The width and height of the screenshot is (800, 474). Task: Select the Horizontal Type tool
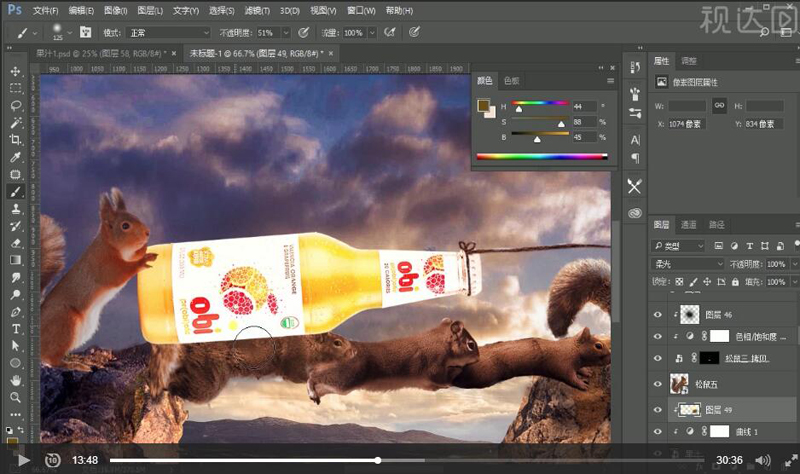(x=15, y=329)
